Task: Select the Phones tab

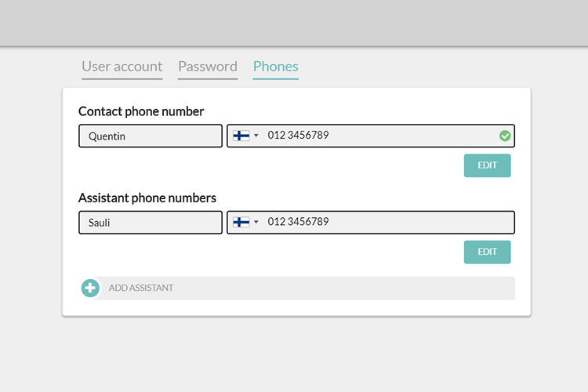Action: click(x=276, y=67)
